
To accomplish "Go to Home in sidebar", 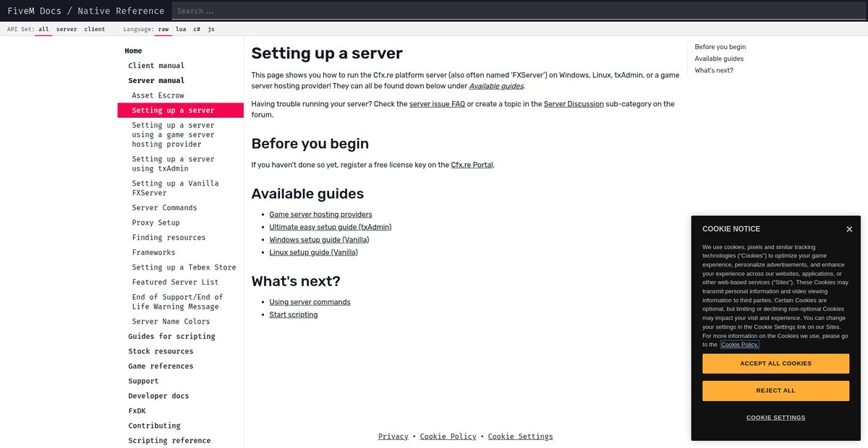I will tap(133, 51).
